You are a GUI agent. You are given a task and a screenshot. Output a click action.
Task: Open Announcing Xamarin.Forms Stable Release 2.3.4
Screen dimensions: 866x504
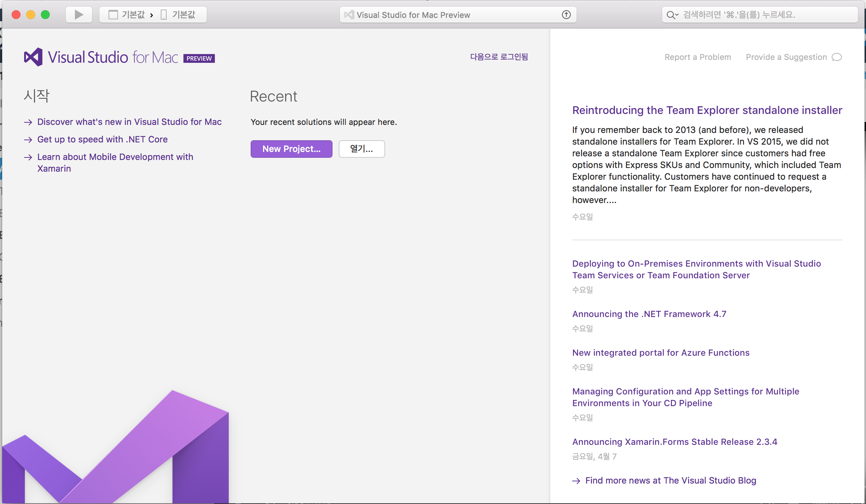675,442
